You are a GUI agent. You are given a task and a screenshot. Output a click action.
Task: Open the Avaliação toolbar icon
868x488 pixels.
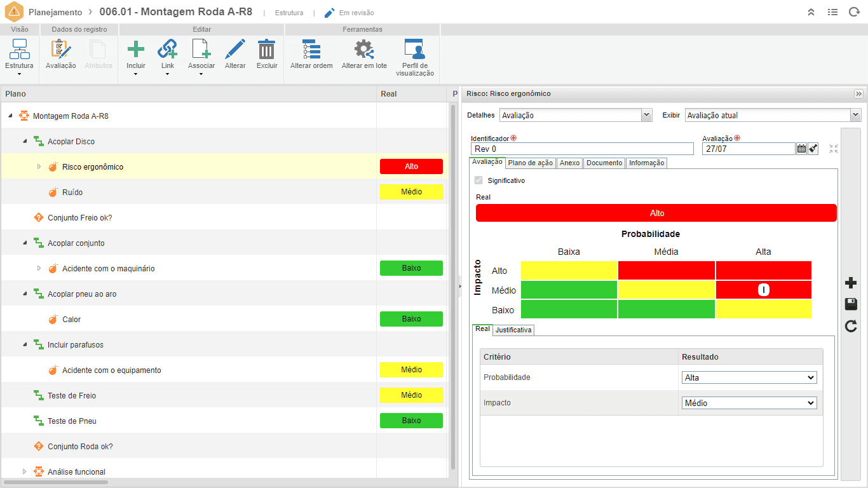point(60,50)
